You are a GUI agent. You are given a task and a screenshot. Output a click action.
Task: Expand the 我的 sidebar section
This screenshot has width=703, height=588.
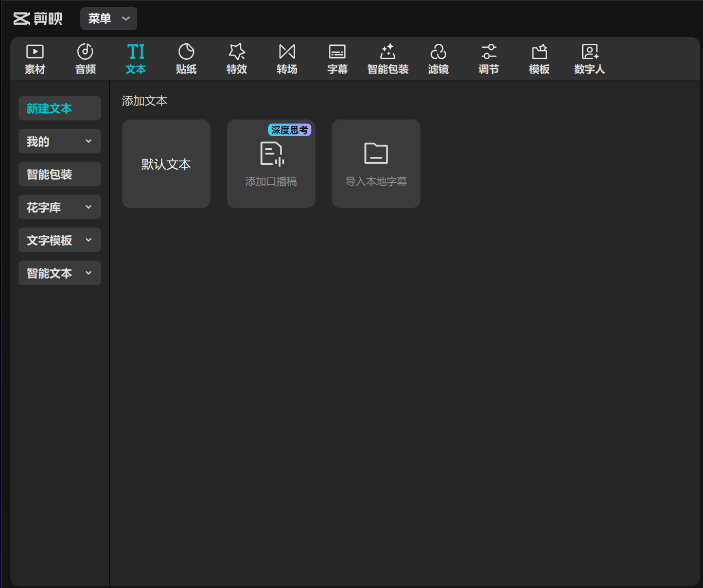[60, 141]
